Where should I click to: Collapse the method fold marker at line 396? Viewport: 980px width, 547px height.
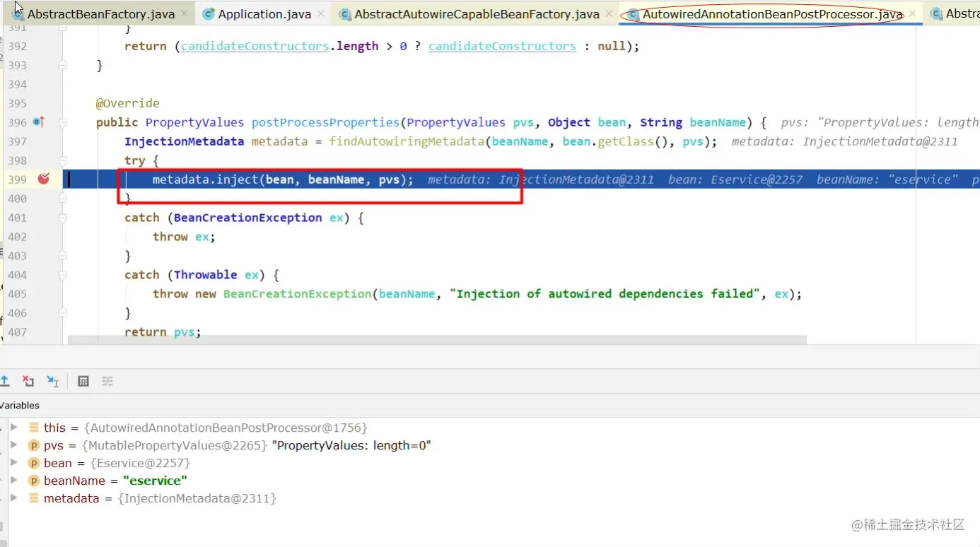coord(62,122)
